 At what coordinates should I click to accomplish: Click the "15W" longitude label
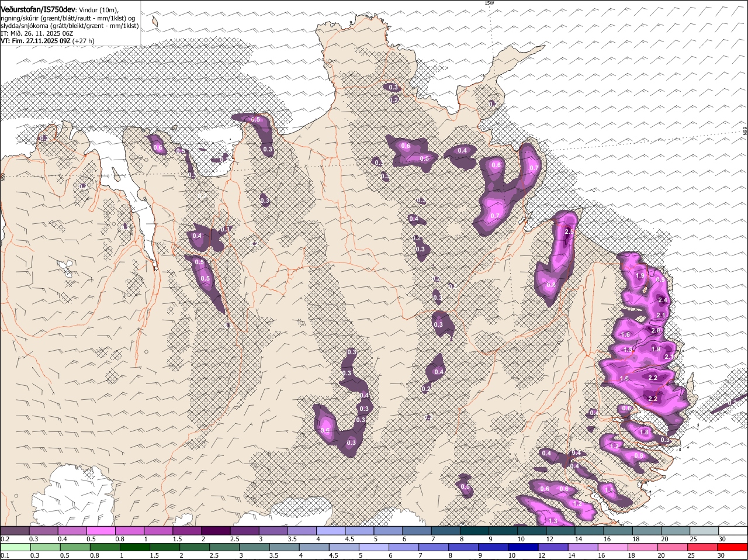tap(489, 4)
